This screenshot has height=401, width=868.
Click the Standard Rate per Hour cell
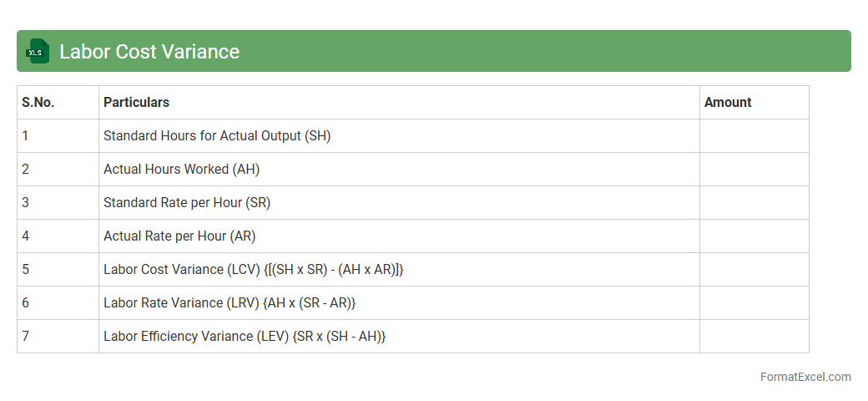point(187,202)
